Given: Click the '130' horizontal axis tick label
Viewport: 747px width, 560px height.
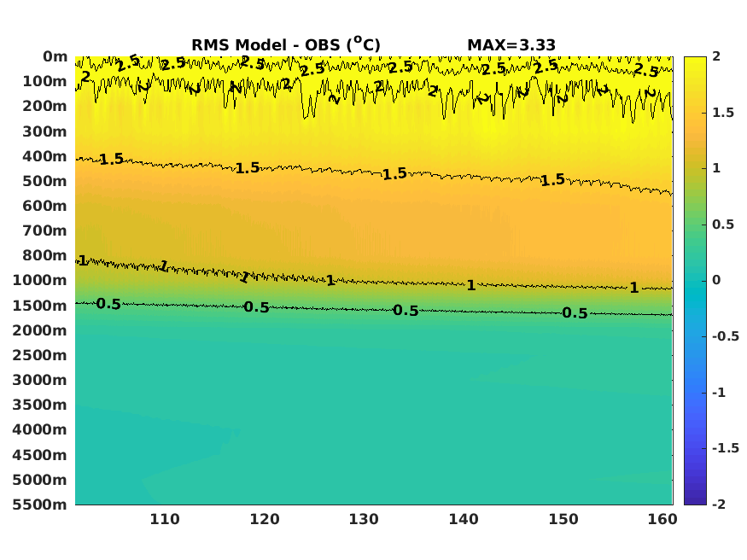Looking at the screenshot, I should 364,519.
